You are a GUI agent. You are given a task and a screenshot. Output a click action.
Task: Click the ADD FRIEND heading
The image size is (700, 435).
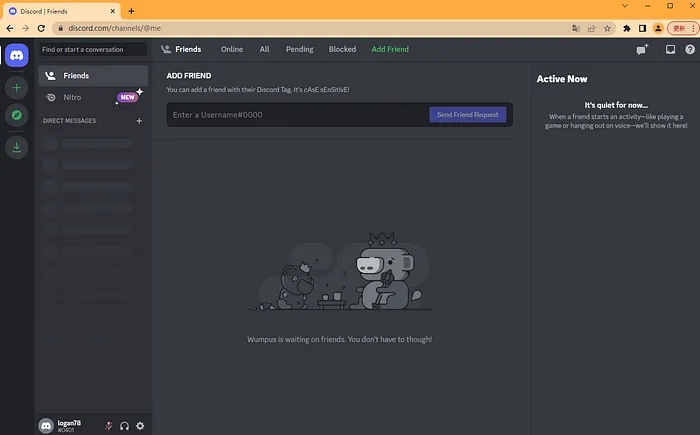click(189, 76)
